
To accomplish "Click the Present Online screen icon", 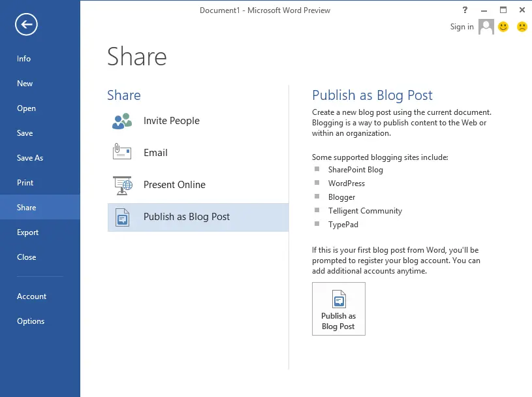I will click(x=122, y=185).
